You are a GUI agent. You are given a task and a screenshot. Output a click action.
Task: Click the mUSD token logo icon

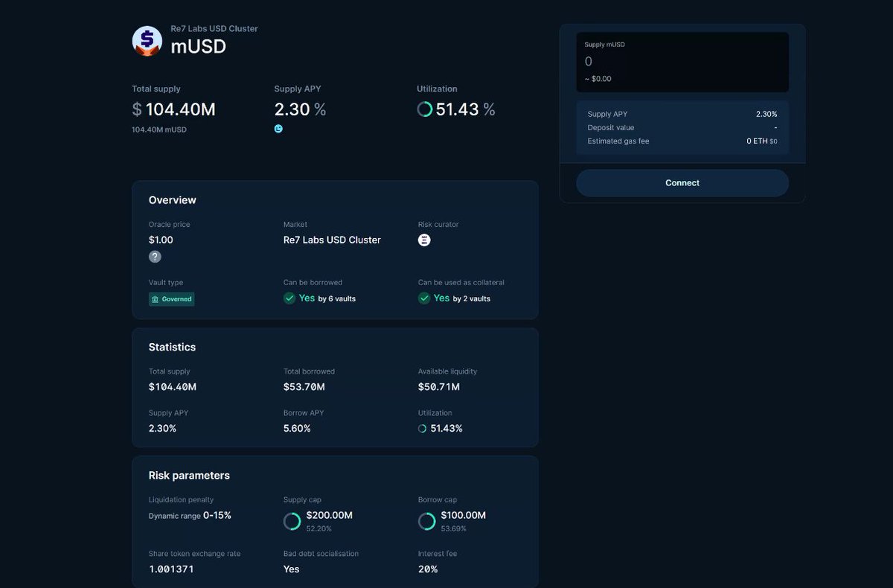[x=147, y=41]
